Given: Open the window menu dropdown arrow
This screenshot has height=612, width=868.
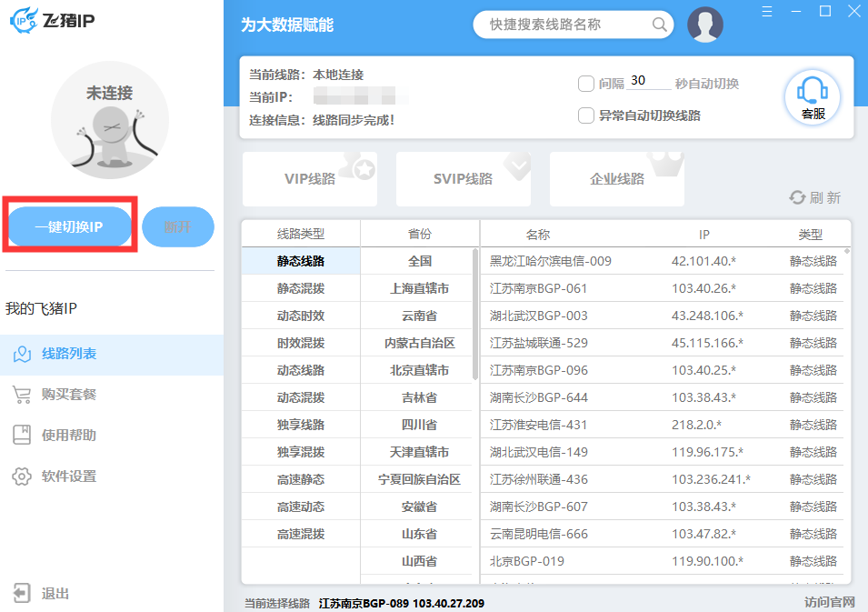Looking at the screenshot, I should point(768,12).
